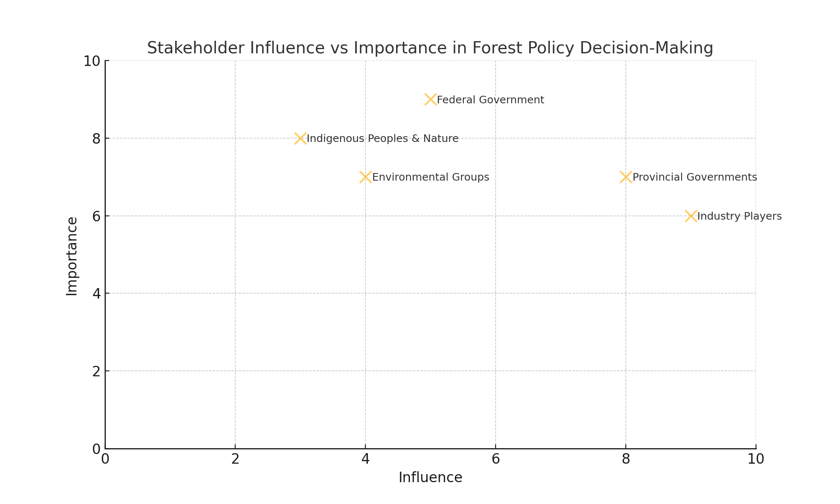Viewport: 840px width, 504px height.
Task: Click the Industry Players text label
Action: [x=739, y=216]
